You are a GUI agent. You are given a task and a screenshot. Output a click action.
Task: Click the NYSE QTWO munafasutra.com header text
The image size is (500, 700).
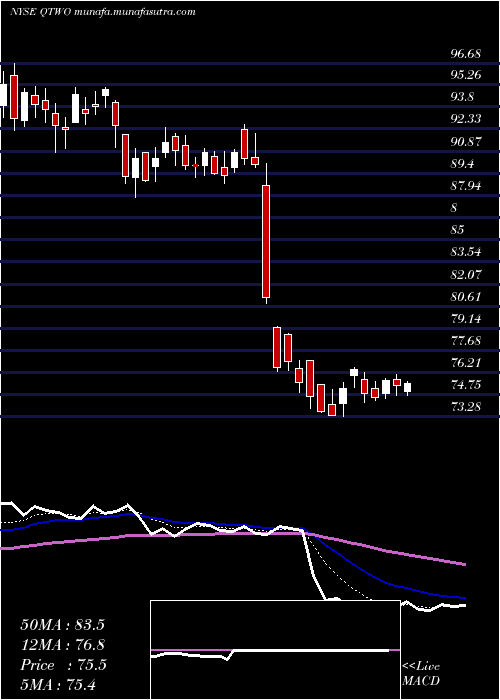[x=102, y=12]
